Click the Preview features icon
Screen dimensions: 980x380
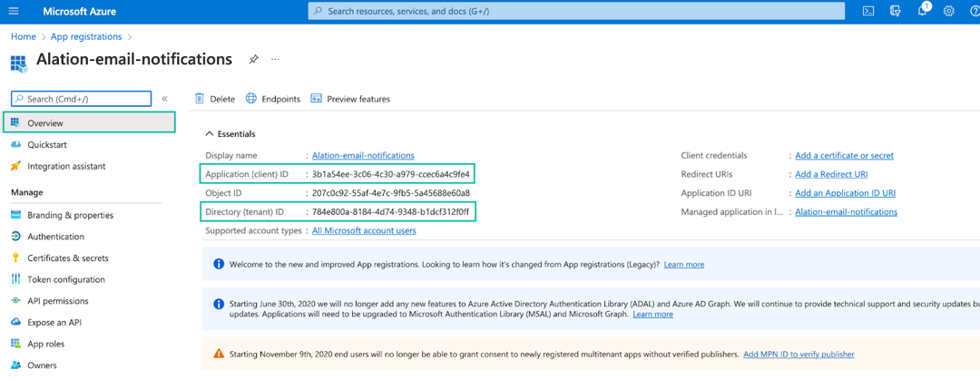317,99
